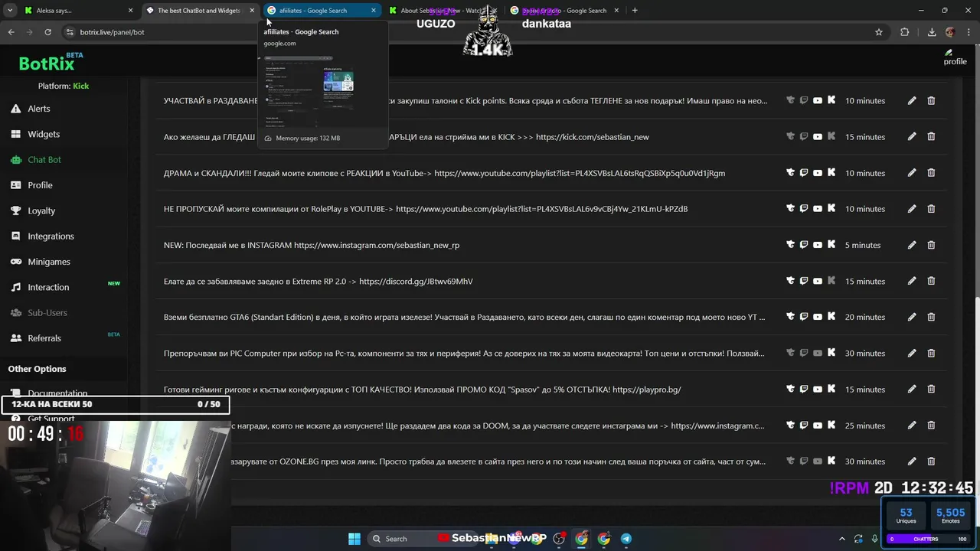Open the Alerts section

(38, 109)
